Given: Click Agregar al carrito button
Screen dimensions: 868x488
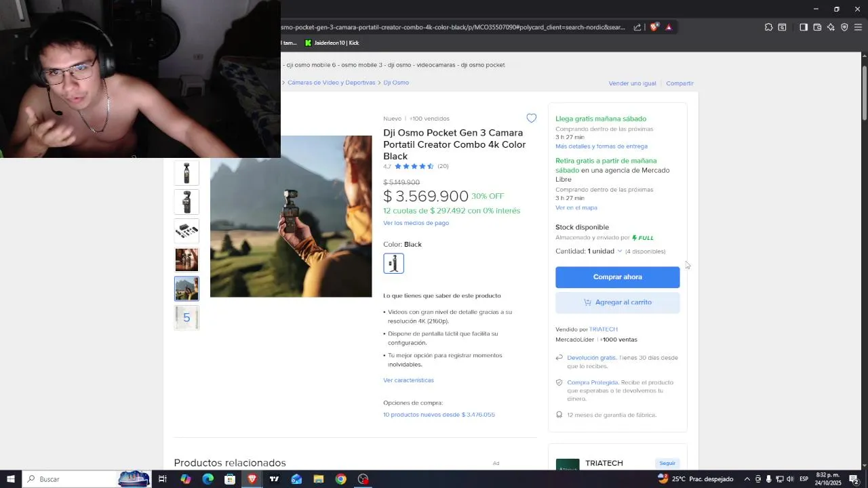Looking at the screenshot, I should tap(617, 302).
